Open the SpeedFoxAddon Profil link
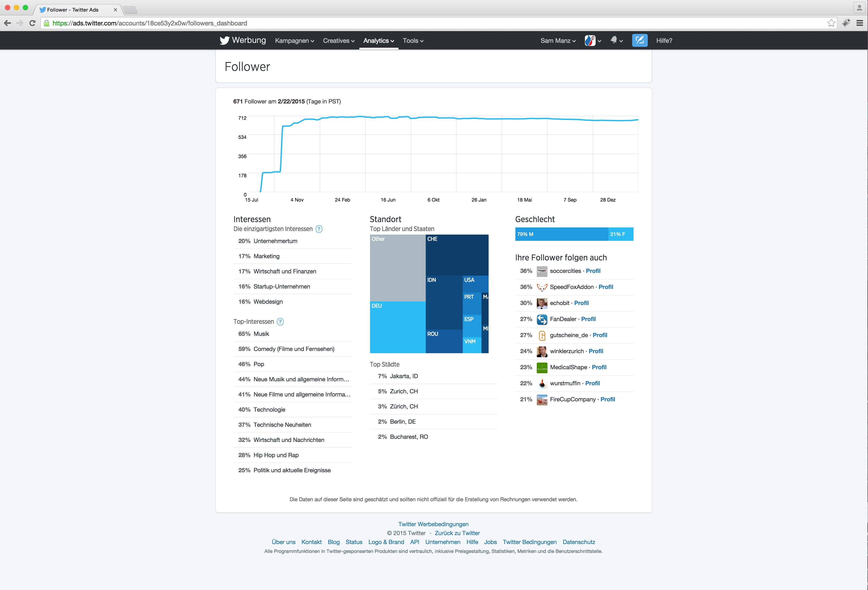 tap(606, 287)
